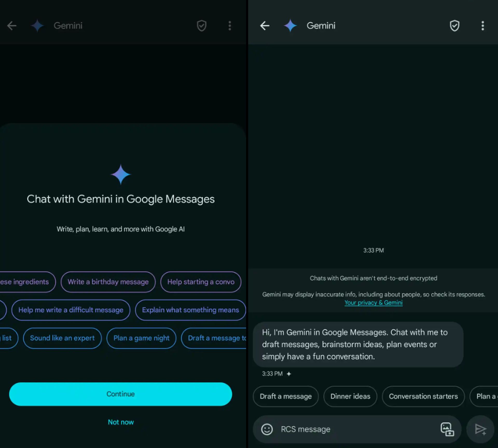Click Draft a message suggestion chip
Viewport: 498px width, 448px height.
point(286,396)
